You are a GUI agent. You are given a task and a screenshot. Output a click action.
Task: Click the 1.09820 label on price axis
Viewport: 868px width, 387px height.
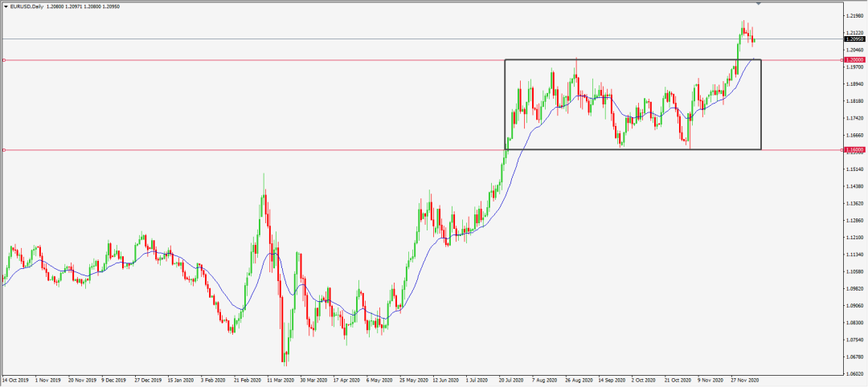click(854, 288)
